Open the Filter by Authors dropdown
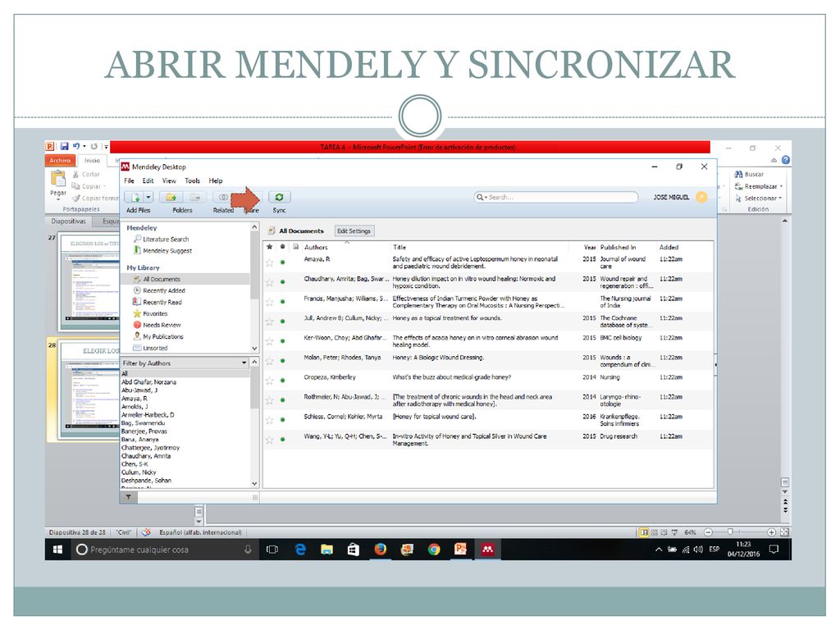Image resolution: width=840 pixels, height=630 pixels. [244, 363]
